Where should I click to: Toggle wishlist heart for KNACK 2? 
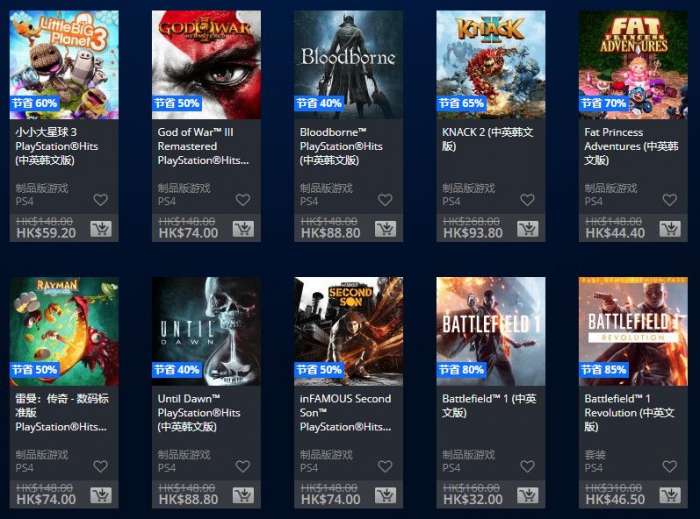(x=527, y=199)
